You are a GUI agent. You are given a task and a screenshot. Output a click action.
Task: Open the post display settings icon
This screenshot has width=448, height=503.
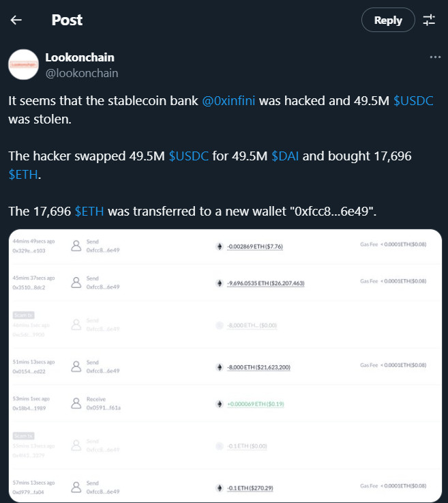(429, 20)
